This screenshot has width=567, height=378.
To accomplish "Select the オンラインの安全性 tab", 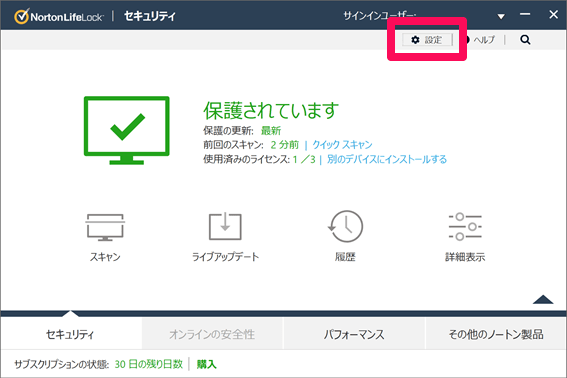I will 212,334.
